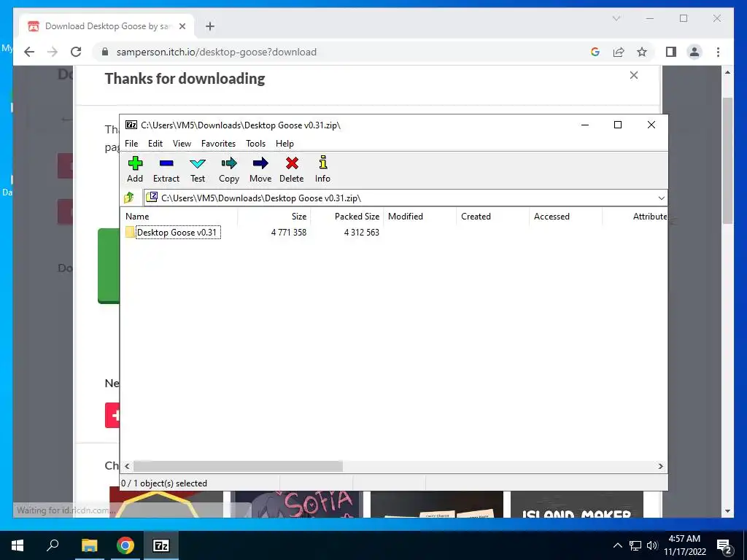Share this page from Chrome toolbar
Image resolution: width=747 pixels, height=560 pixels.
619,52
